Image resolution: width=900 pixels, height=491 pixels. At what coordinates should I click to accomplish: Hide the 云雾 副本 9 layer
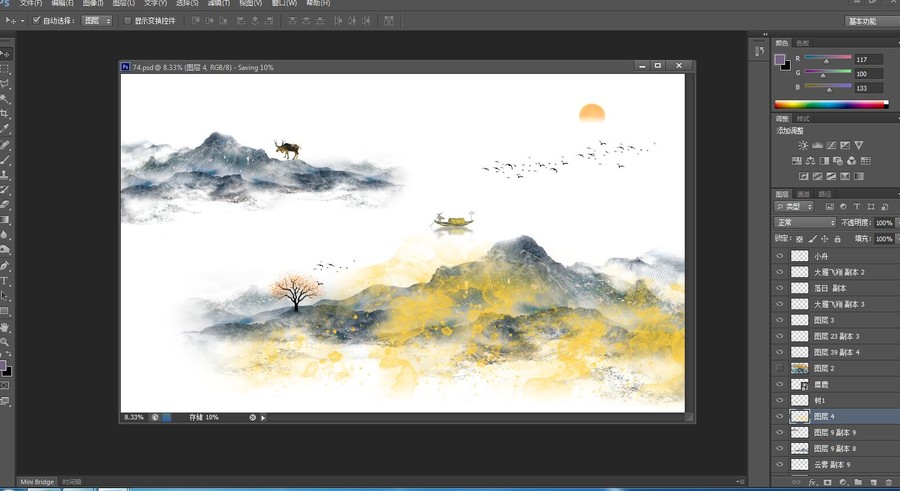click(x=779, y=465)
